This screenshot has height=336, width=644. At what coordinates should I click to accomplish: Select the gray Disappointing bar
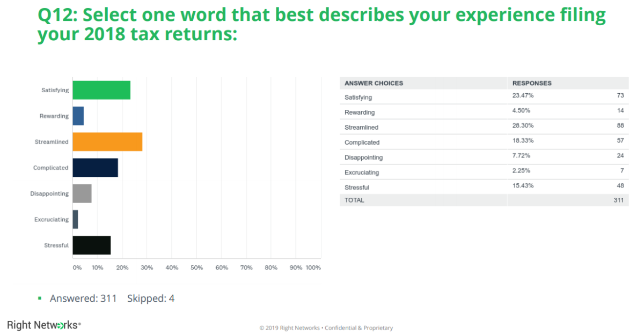pos(82,193)
